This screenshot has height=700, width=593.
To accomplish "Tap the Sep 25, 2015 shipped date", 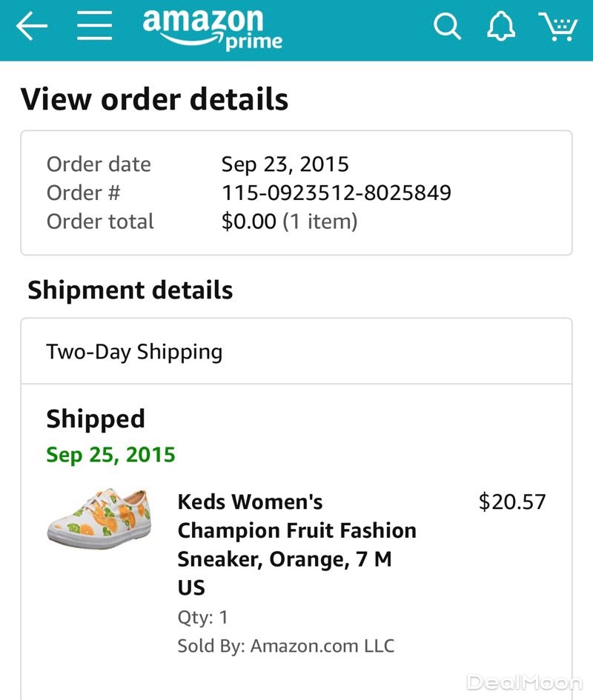I will [x=110, y=454].
